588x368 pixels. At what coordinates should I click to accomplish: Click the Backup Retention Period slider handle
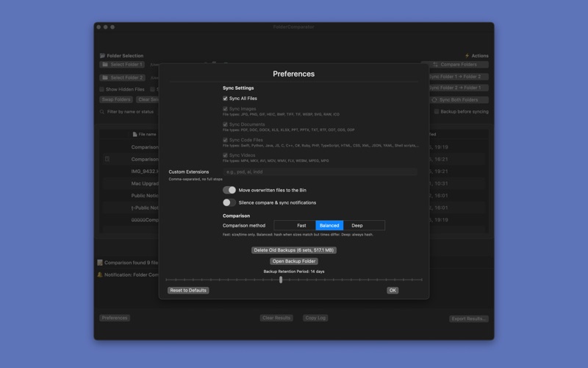281,280
